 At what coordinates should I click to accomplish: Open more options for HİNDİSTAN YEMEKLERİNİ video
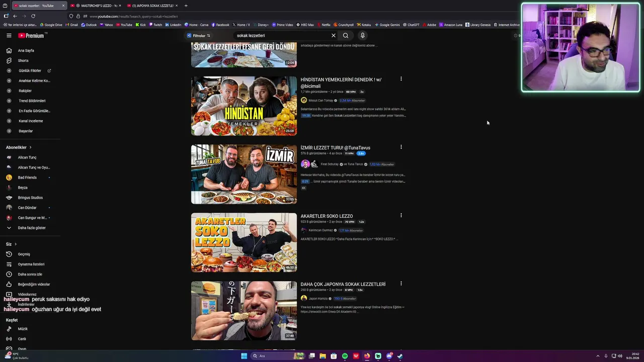(401, 79)
